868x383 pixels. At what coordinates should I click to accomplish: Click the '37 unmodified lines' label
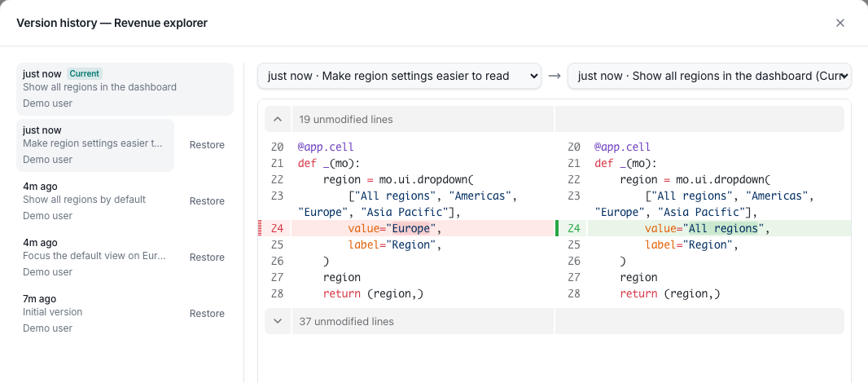(x=347, y=322)
